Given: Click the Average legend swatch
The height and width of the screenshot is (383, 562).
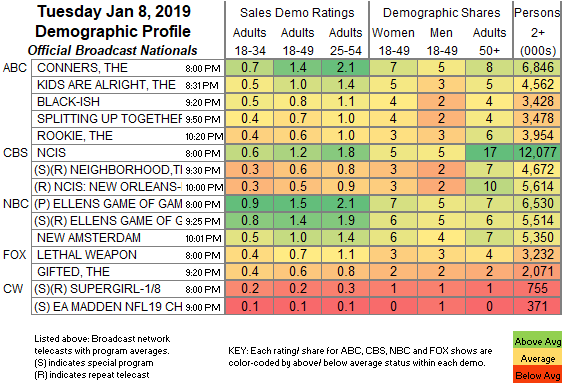Looking at the screenshot, I should pos(537,358).
